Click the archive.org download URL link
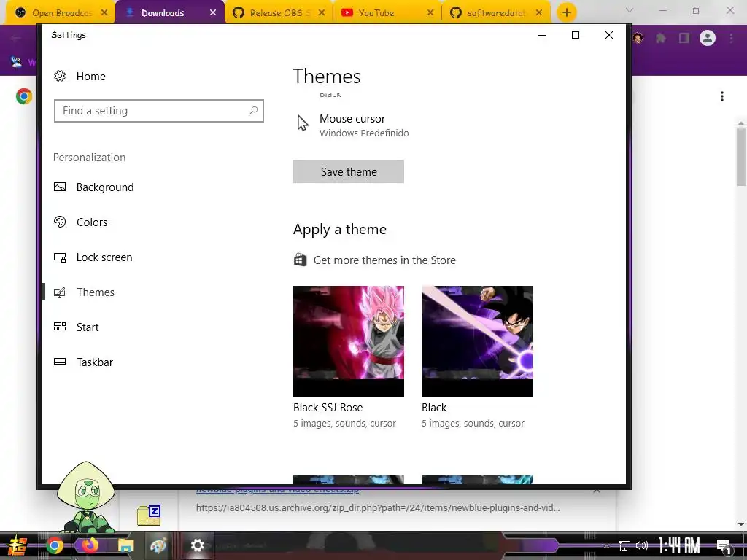747x560 pixels. (378, 507)
